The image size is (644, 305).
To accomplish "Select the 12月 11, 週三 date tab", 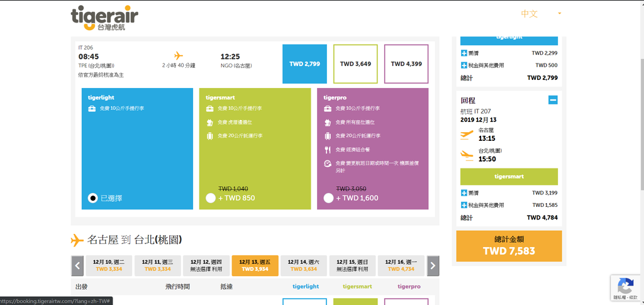I will pos(158,265).
